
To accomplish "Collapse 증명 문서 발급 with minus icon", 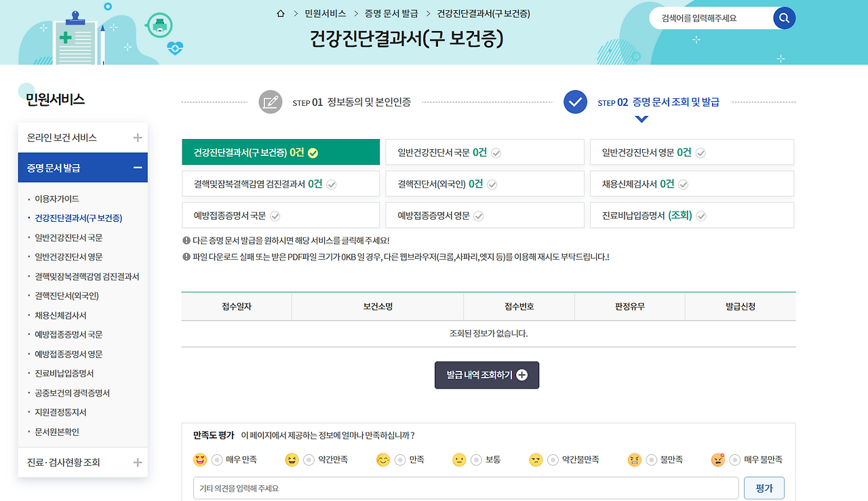I will click(x=138, y=168).
